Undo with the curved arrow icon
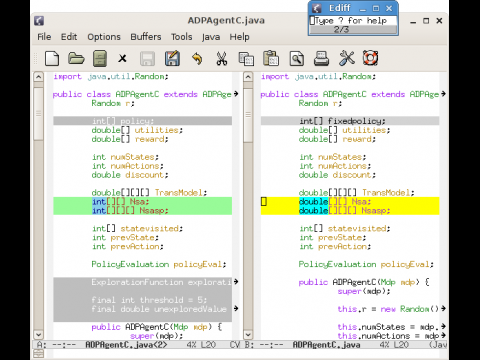 pos(197,59)
